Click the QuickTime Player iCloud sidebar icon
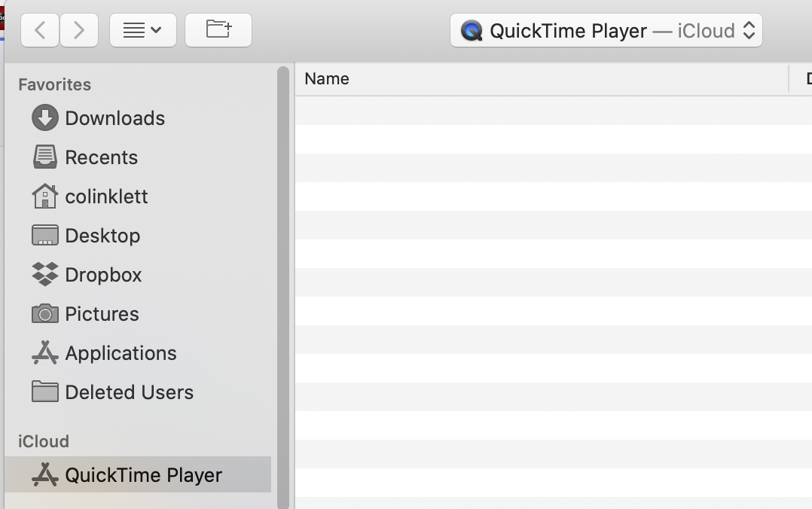The height and width of the screenshot is (509, 812). (45, 474)
